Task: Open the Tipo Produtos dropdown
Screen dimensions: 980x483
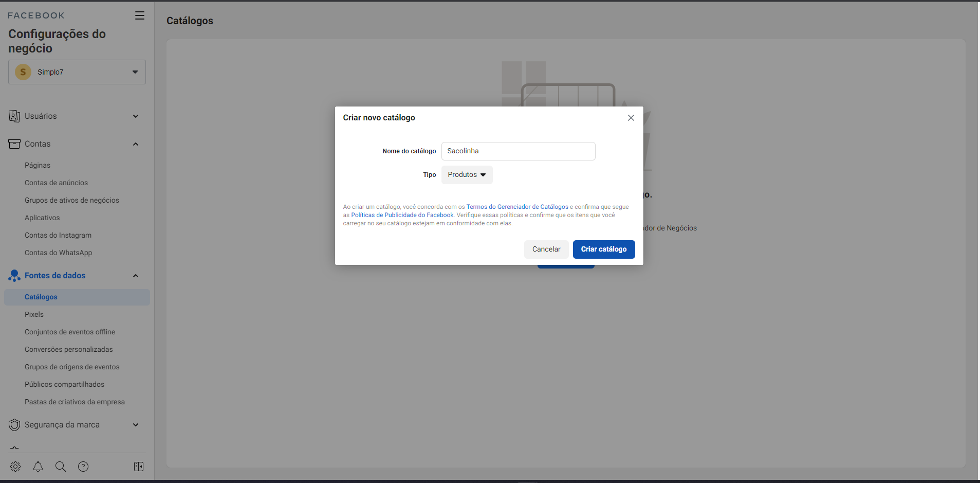Action: pos(467,175)
